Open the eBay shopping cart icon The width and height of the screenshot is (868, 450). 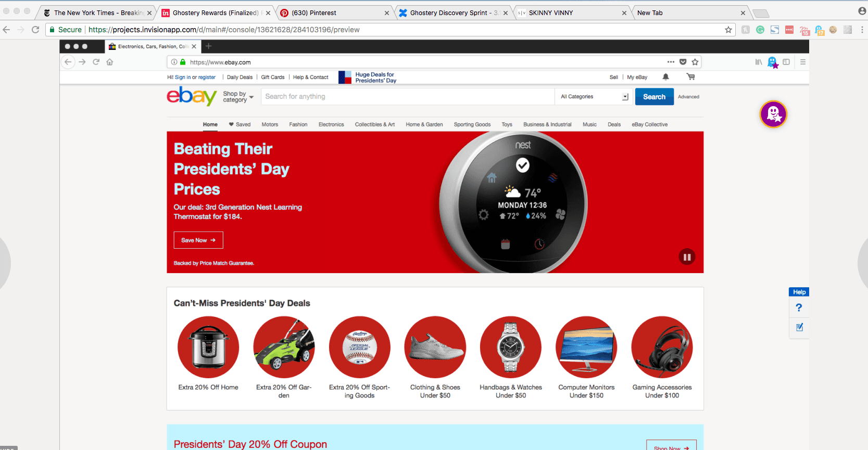pyautogui.click(x=690, y=77)
